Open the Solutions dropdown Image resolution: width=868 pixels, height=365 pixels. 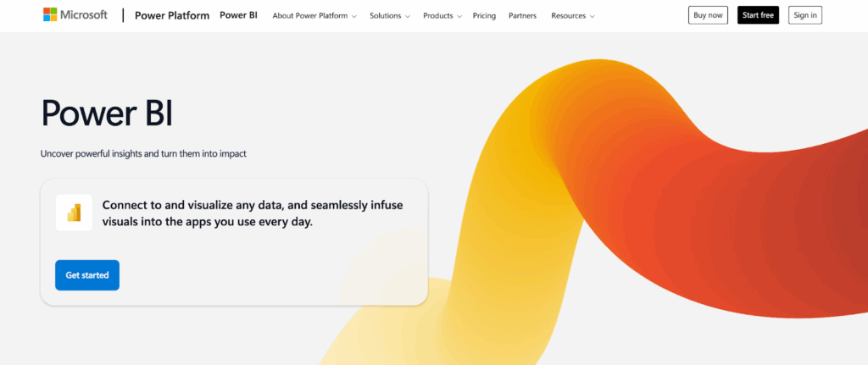389,15
